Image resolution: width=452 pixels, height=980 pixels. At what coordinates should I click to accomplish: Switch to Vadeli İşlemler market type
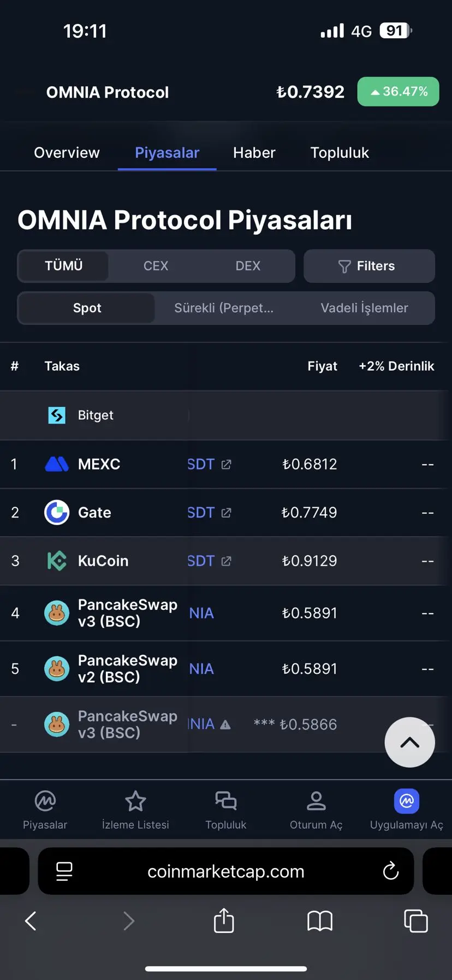(x=364, y=308)
